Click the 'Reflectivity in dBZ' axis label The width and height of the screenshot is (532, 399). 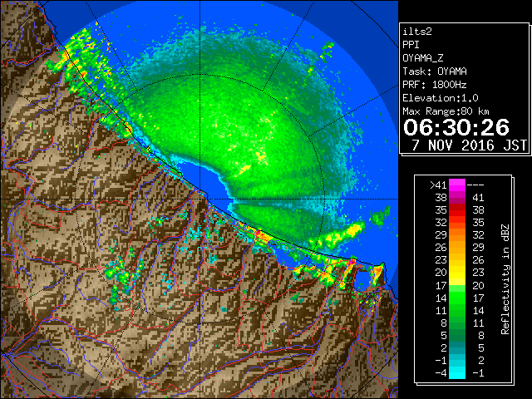pyautogui.click(x=505, y=279)
